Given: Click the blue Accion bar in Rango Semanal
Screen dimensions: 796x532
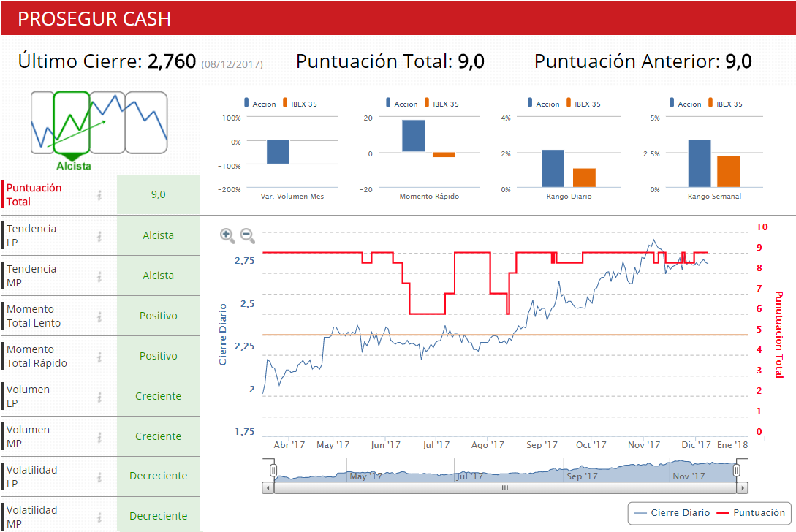Looking at the screenshot, I should [700, 164].
